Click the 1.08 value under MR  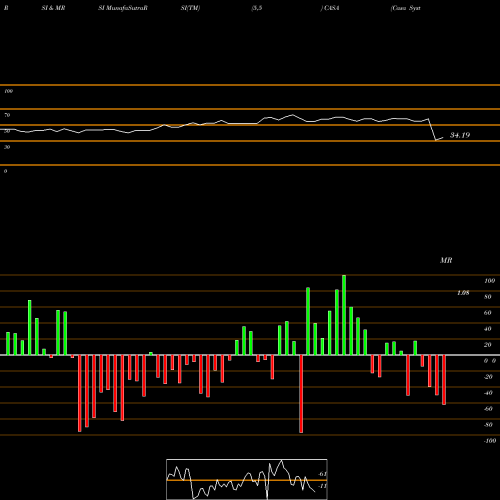click(463, 293)
